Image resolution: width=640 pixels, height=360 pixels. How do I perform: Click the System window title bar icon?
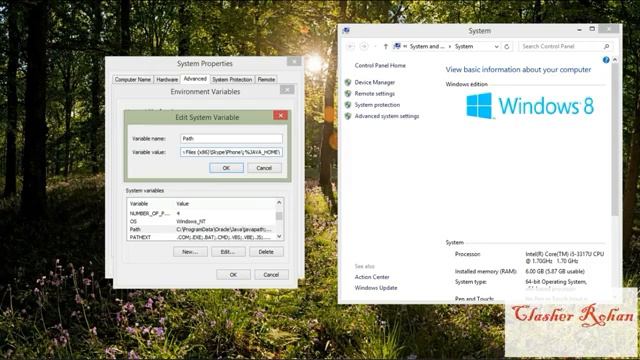pos(347,30)
